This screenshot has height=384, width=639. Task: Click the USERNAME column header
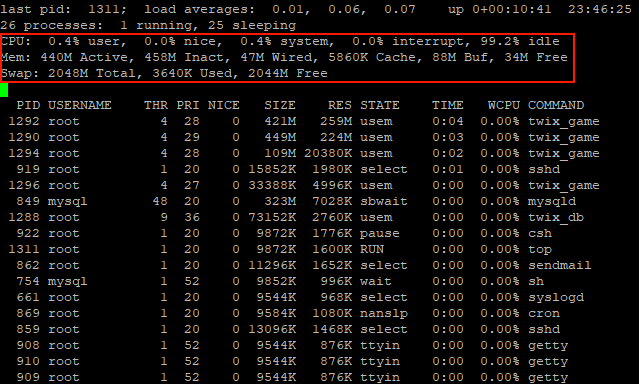coord(80,105)
